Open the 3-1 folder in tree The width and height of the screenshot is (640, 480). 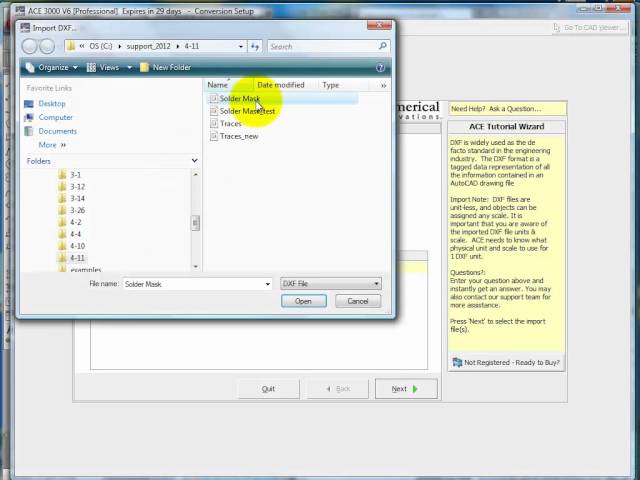[x=75, y=175]
